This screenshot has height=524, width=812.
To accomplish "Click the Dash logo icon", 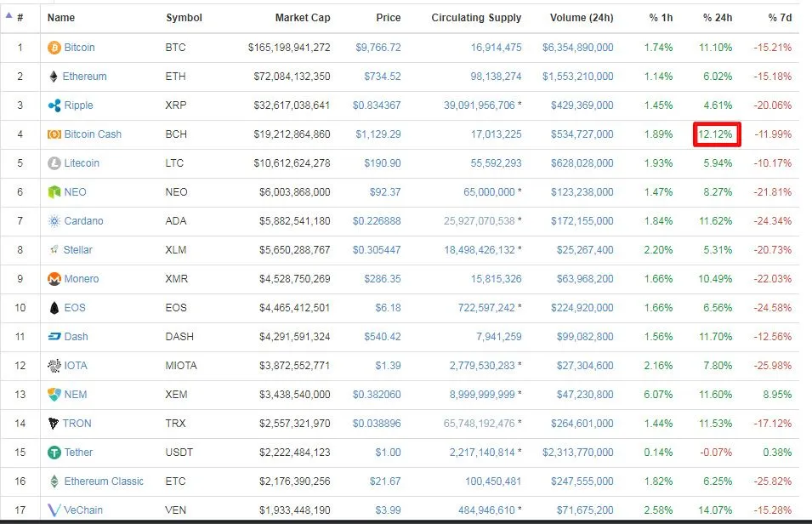I will click(54, 337).
